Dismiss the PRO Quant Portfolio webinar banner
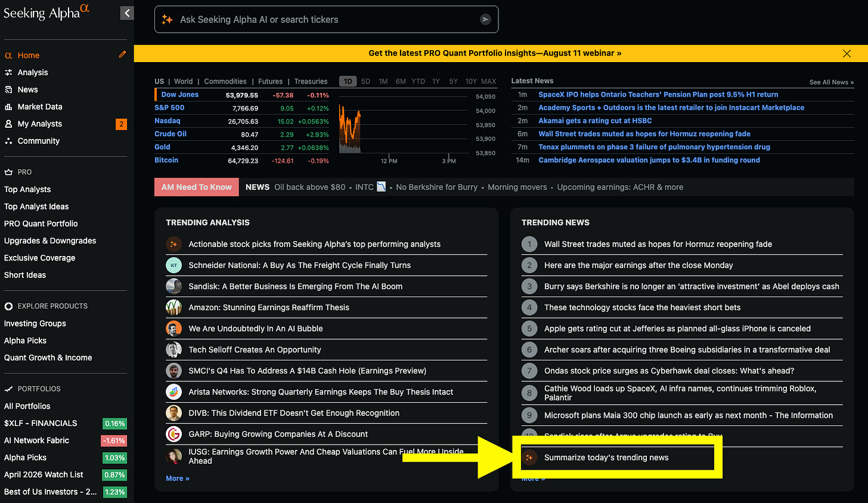 (847, 54)
